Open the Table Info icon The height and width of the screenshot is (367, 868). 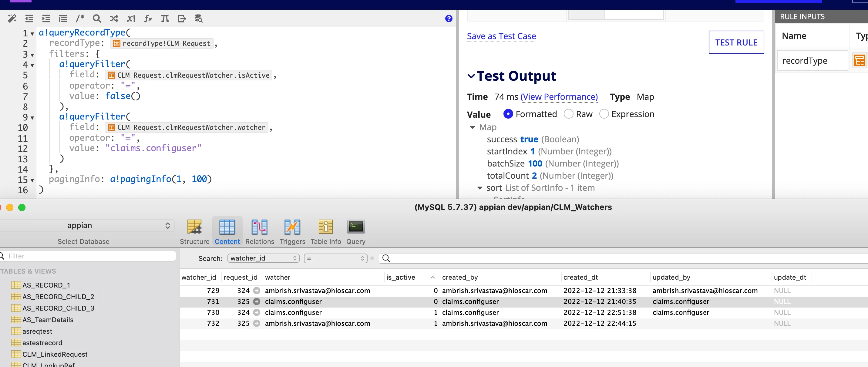click(325, 232)
